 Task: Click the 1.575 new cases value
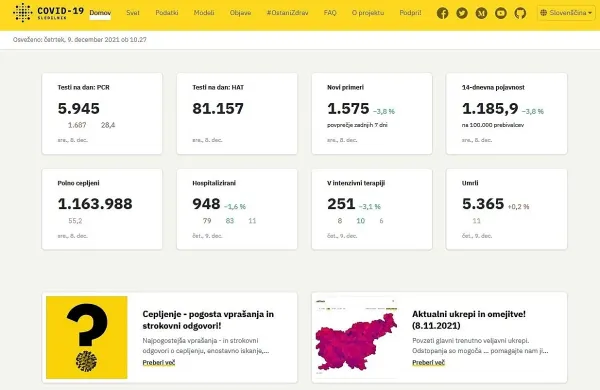coord(348,109)
